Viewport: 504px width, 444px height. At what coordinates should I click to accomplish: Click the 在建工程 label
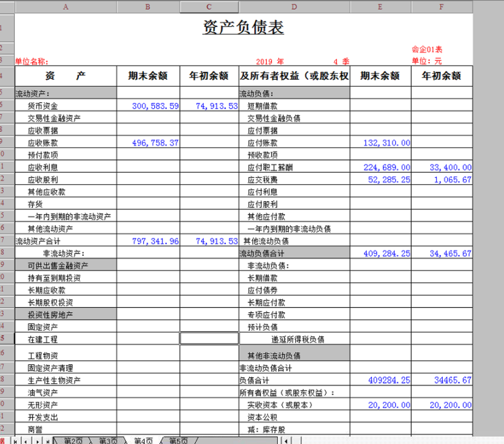pyautogui.click(x=43, y=339)
